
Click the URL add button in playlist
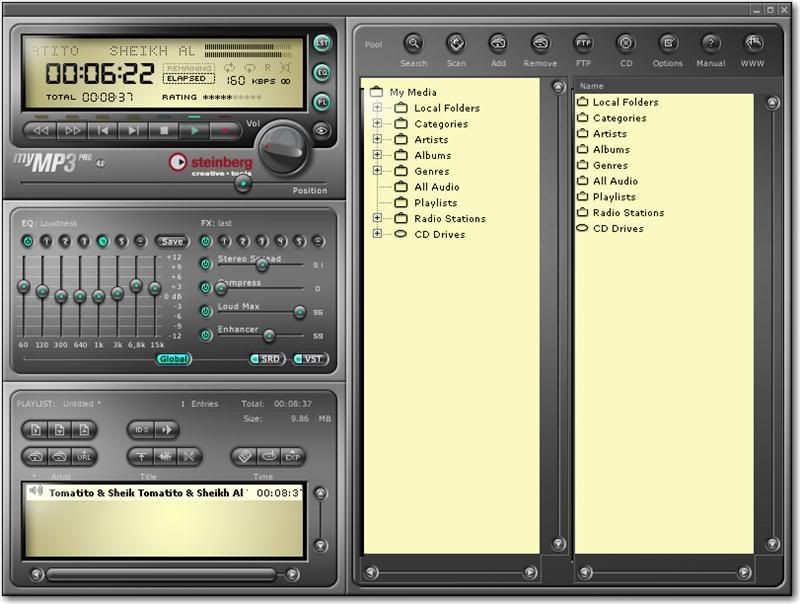(84, 457)
